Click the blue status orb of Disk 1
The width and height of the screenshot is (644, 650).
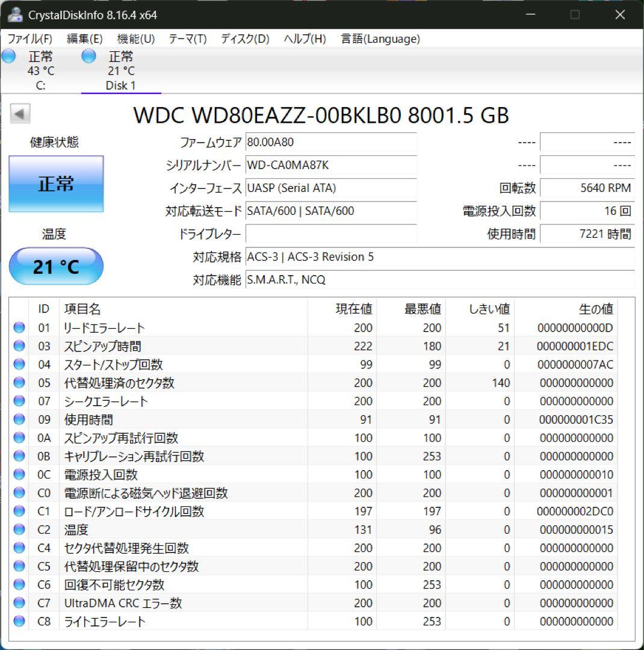[88, 56]
